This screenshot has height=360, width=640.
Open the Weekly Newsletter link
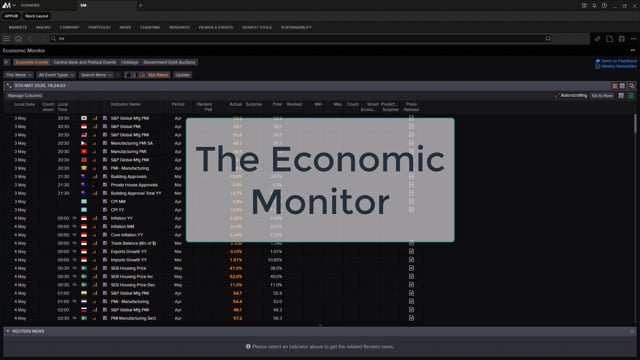pyautogui.click(x=616, y=66)
